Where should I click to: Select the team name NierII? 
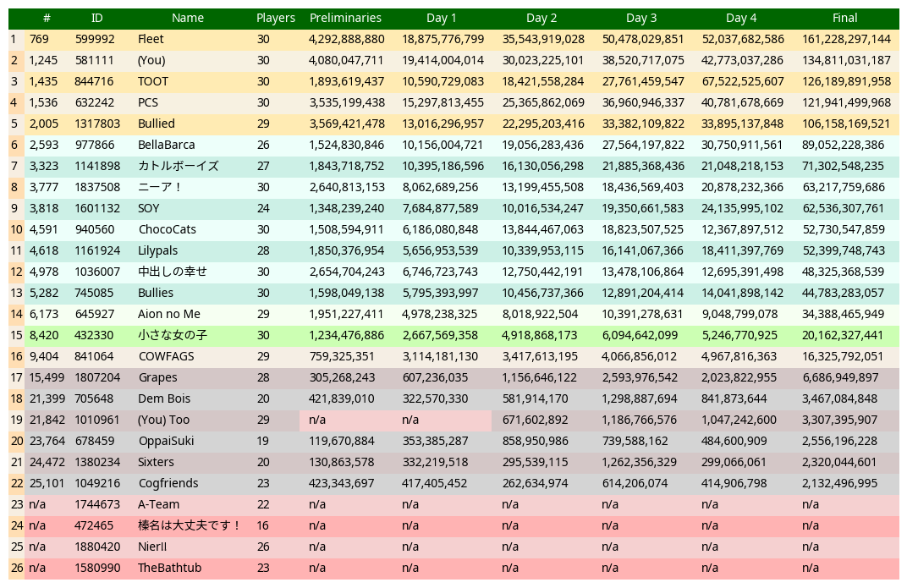point(152,547)
